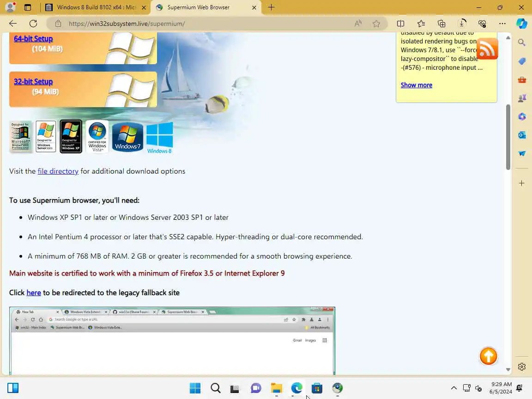This screenshot has height=399, width=532.
Task: Download the 32-bit Setup link
Action: [33, 82]
